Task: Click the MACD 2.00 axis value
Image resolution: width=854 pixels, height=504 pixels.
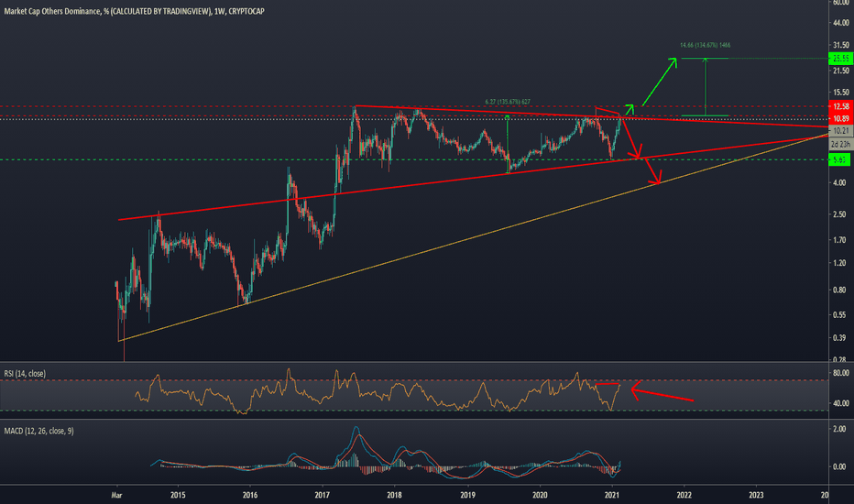Action: tap(839, 429)
